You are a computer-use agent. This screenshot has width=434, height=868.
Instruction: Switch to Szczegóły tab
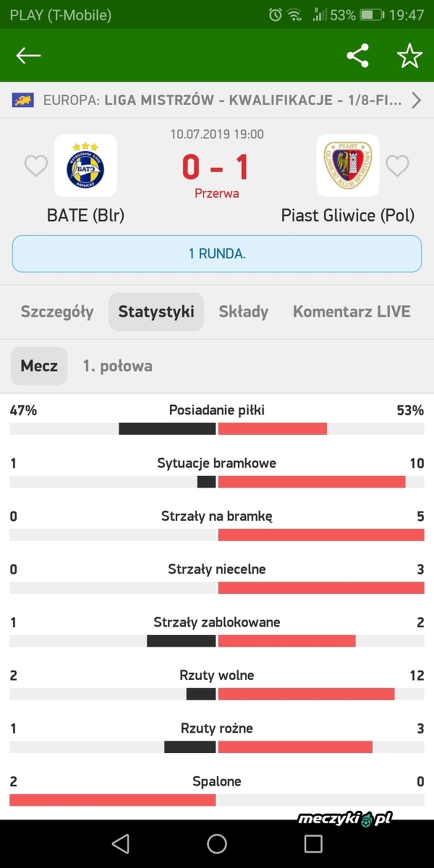(x=57, y=312)
